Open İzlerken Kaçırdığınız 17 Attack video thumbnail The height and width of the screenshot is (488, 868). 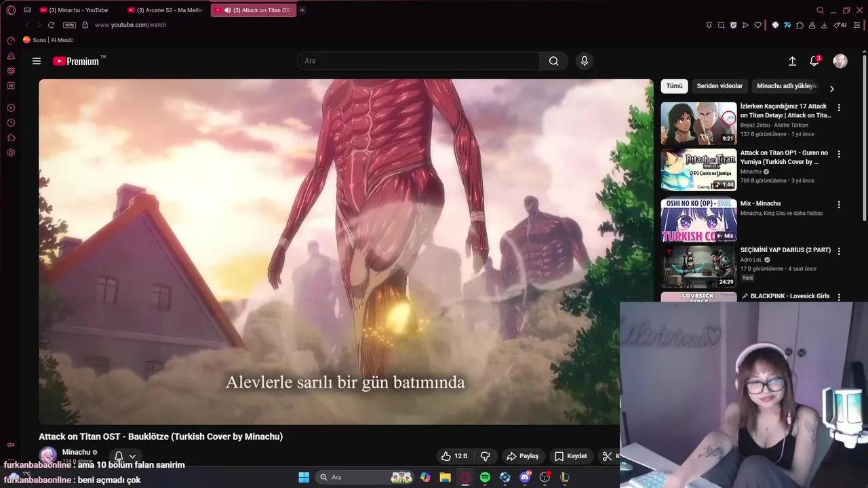coord(698,123)
